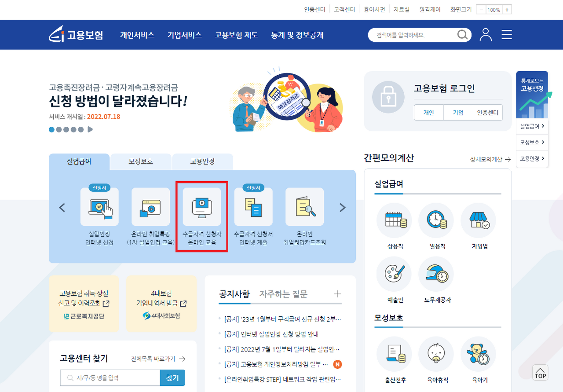Click the 고용보험 logo
The height and width of the screenshot is (392, 563).
click(x=76, y=35)
